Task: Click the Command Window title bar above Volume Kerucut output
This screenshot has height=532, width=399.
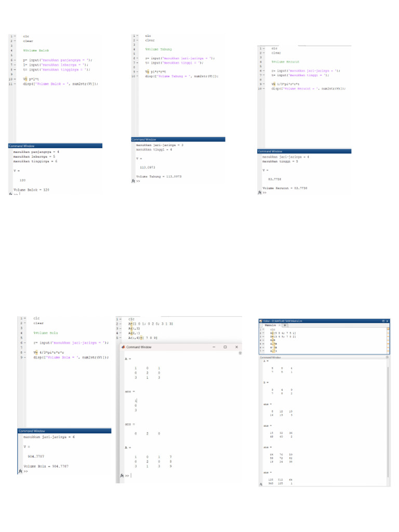Action: coord(304,151)
